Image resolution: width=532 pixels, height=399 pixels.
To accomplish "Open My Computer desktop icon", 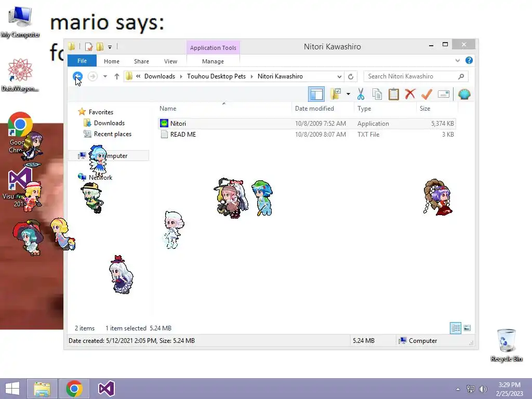I will coord(20,22).
